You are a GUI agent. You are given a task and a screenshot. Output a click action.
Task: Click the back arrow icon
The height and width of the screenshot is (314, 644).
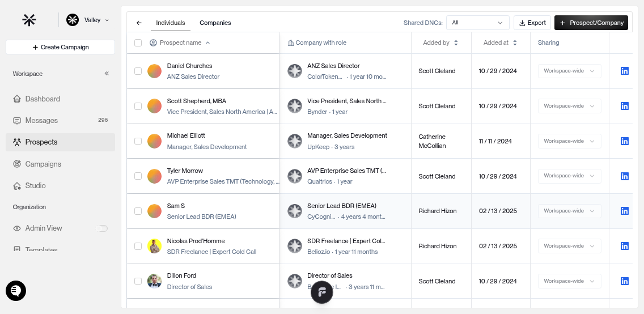(x=139, y=23)
